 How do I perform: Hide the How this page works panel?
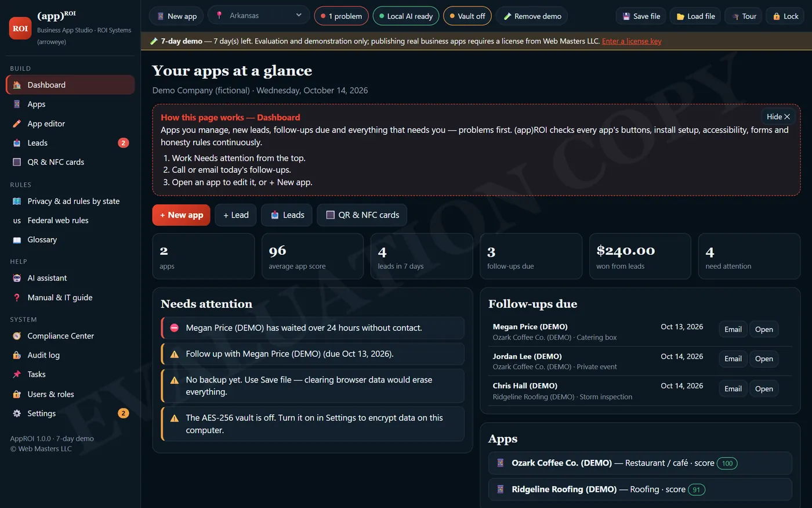pyautogui.click(x=778, y=117)
